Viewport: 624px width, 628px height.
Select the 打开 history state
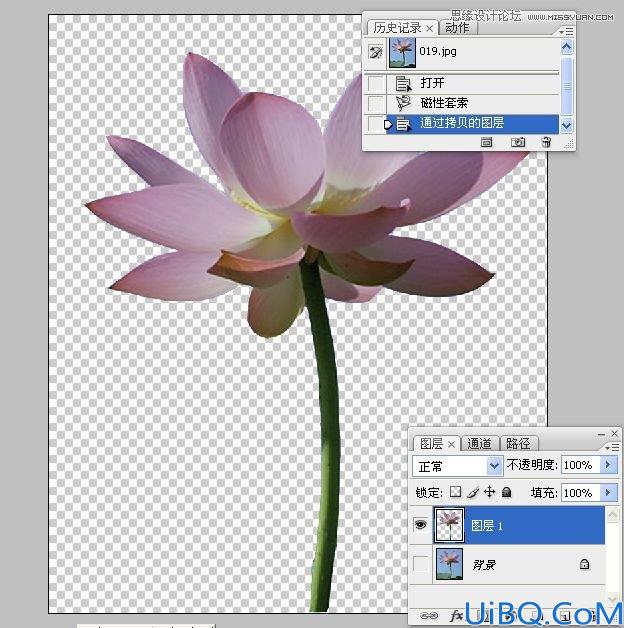coord(472,83)
